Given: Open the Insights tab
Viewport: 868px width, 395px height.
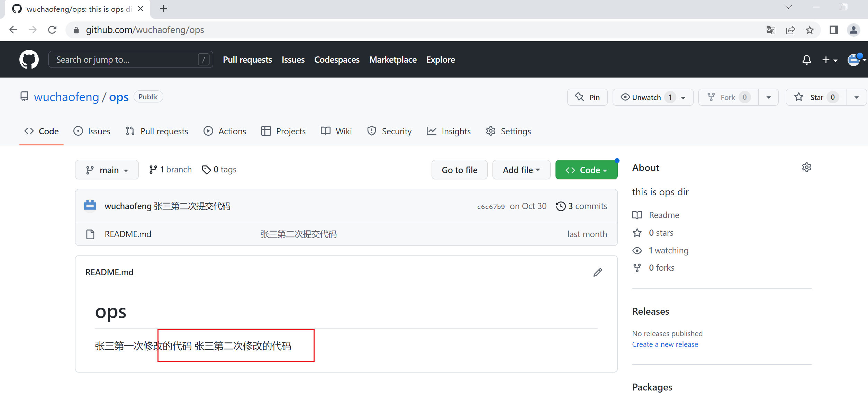Looking at the screenshot, I should pos(449,131).
